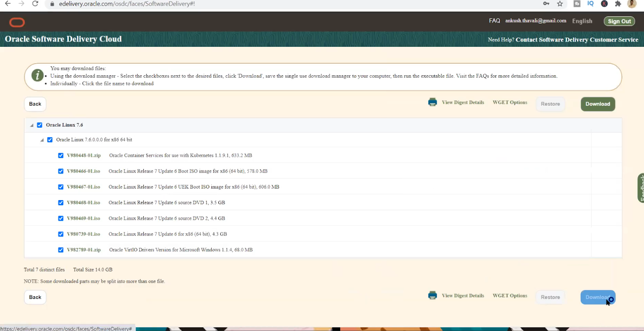Download file V980466-01.iso by its name
This screenshot has width=644, height=331.
[83, 171]
